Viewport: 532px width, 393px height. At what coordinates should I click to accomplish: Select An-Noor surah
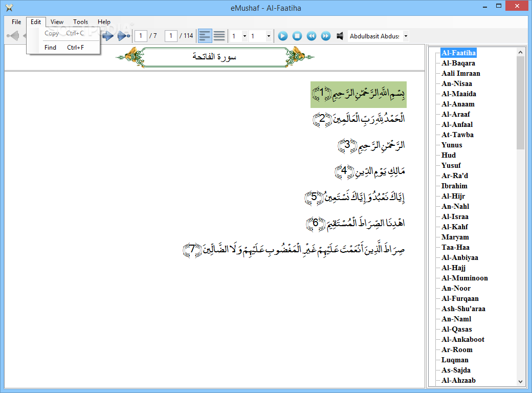(x=456, y=288)
